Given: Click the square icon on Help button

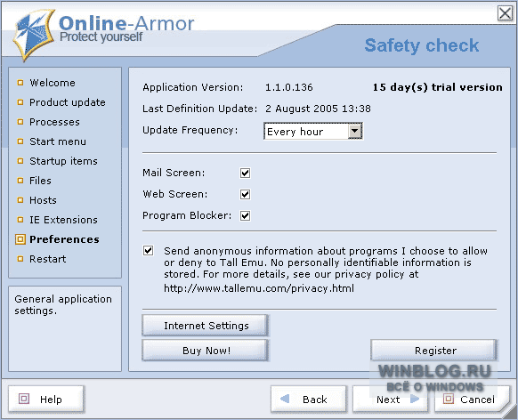Looking at the screenshot, I should (x=24, y=399).
